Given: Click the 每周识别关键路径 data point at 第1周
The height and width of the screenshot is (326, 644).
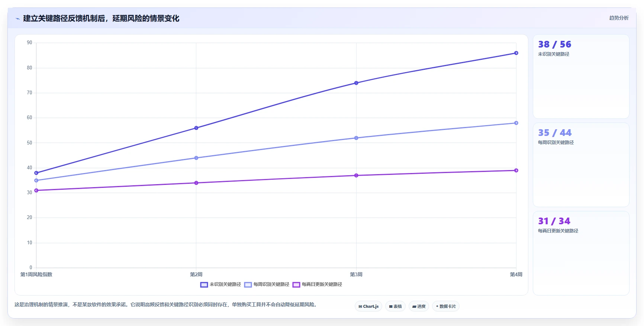Looking at the screenshot, I should click(x=36, y=180).
